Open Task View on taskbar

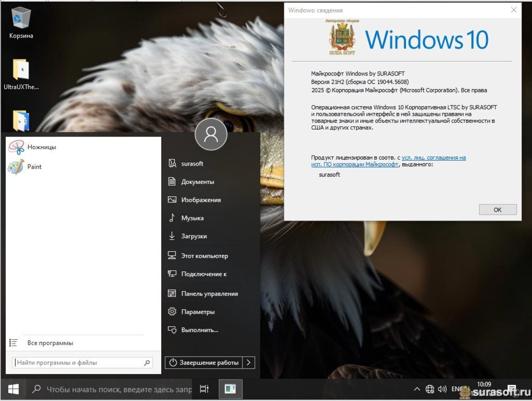coord(204,389)
